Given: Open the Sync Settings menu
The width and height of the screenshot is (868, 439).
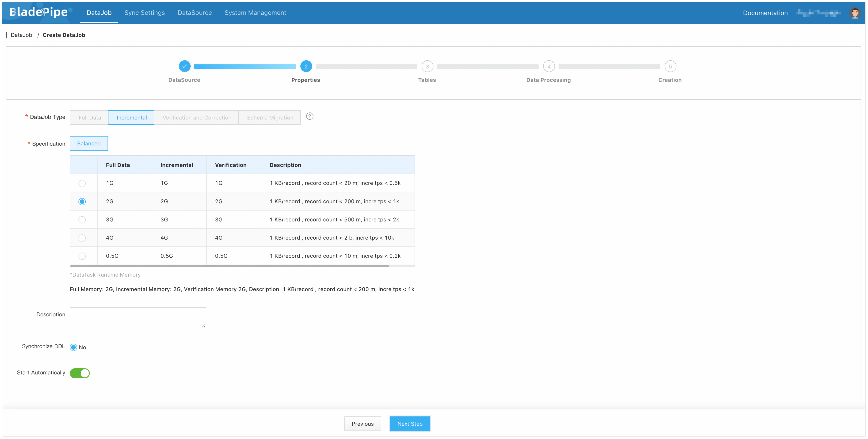Looking at the screenshot, I should click(x=145, y=13).
